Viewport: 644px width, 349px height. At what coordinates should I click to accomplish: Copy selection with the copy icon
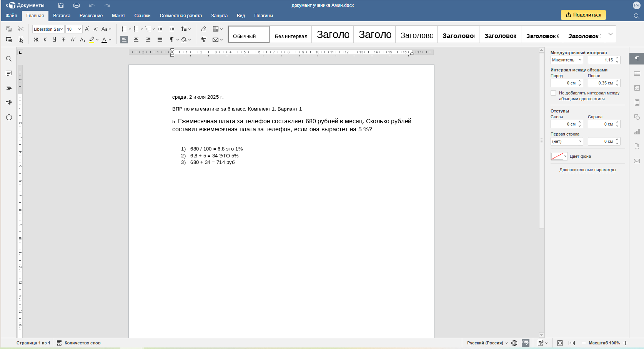point(9,29)
